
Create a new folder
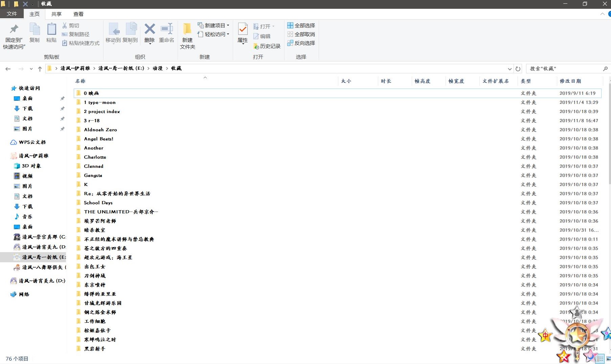(x=187, y=36)
